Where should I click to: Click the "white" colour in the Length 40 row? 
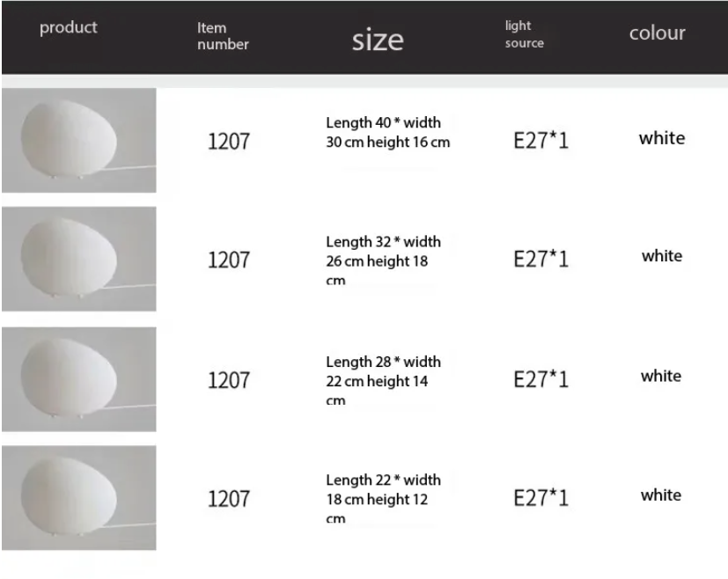(x=662, y=138)
